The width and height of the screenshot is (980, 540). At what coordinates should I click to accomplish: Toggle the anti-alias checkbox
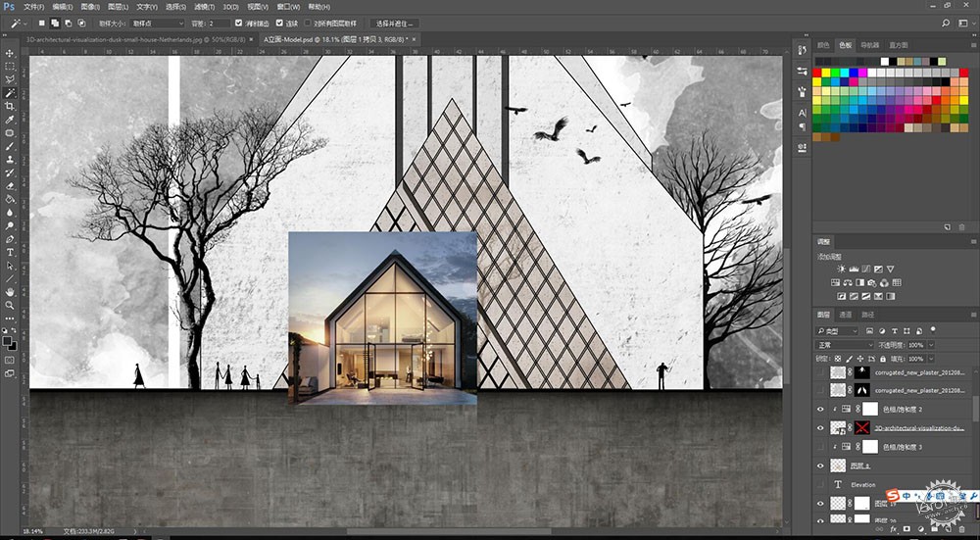pyautogui.click(x=239, y=24)
